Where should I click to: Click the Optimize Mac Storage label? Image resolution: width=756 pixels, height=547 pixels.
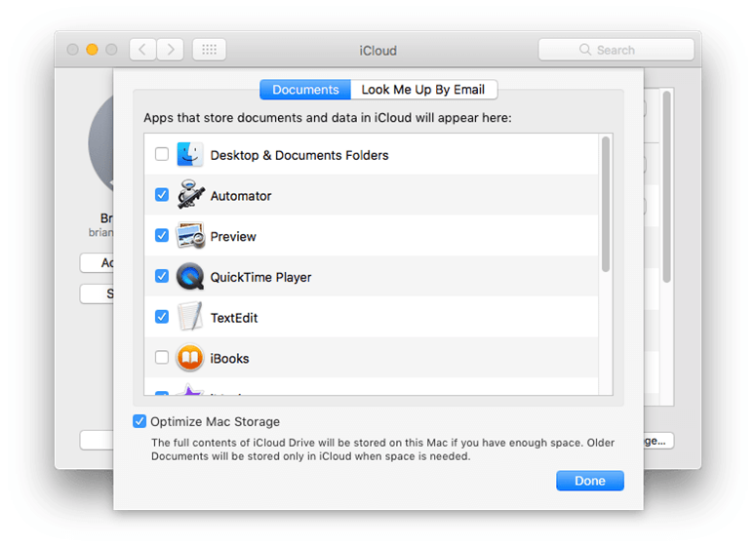click(215, 421)
